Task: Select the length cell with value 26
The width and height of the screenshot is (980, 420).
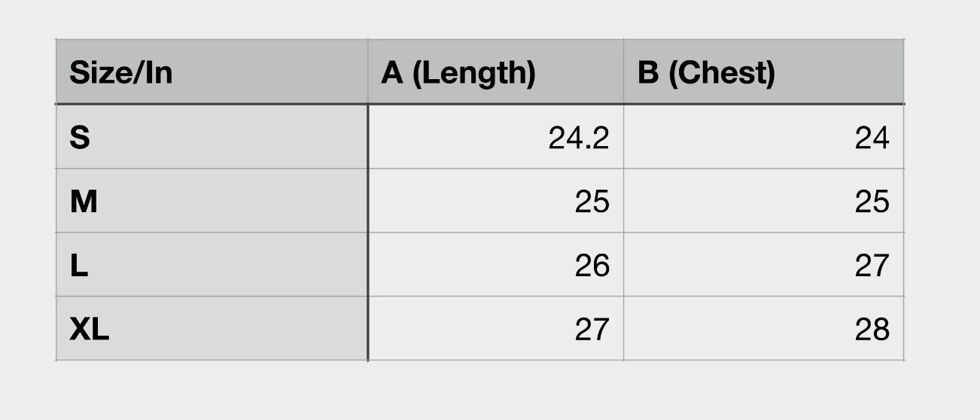Action: [495, 264]
